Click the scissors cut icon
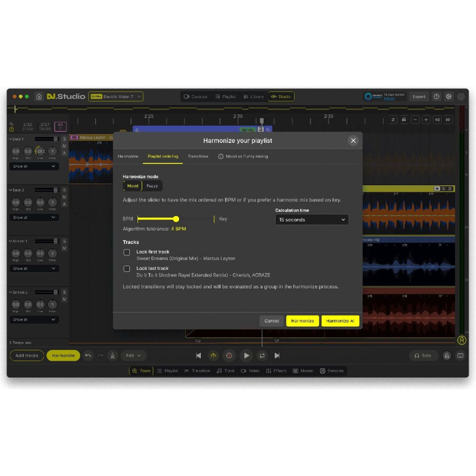 112,356
